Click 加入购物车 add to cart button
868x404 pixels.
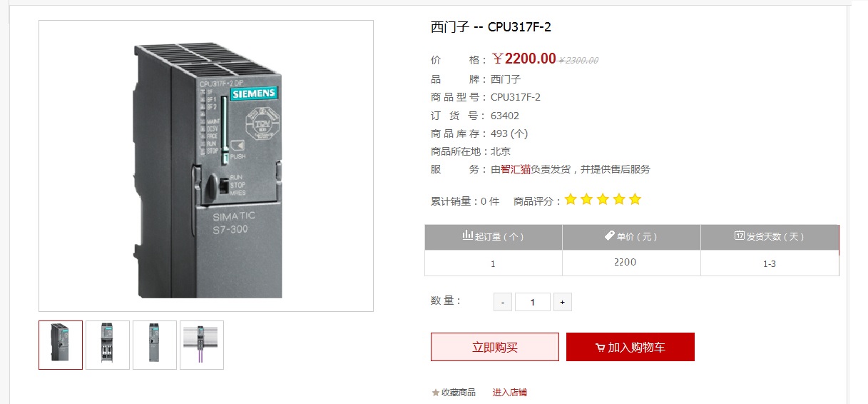click(x=630, y=347)
